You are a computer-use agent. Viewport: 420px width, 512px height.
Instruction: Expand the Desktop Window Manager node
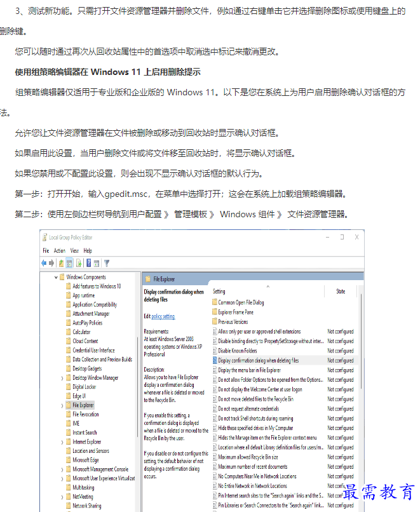62,378
